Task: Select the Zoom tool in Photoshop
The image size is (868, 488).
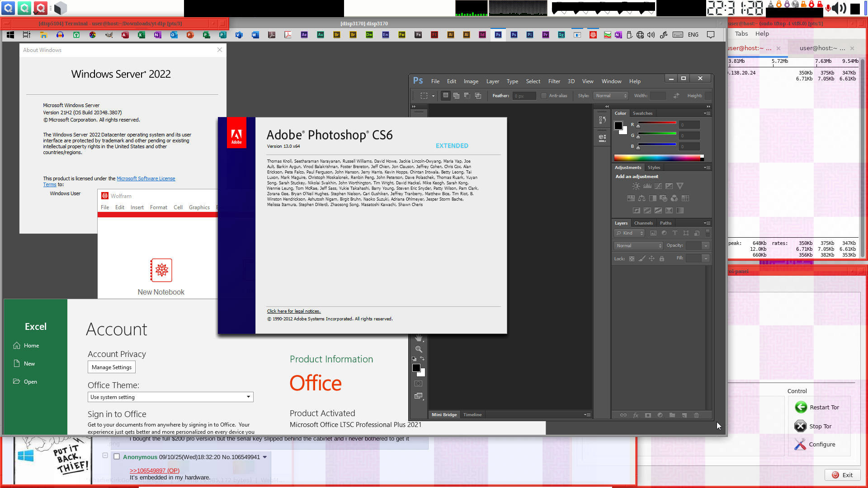Action: click(x=419, y=349)
